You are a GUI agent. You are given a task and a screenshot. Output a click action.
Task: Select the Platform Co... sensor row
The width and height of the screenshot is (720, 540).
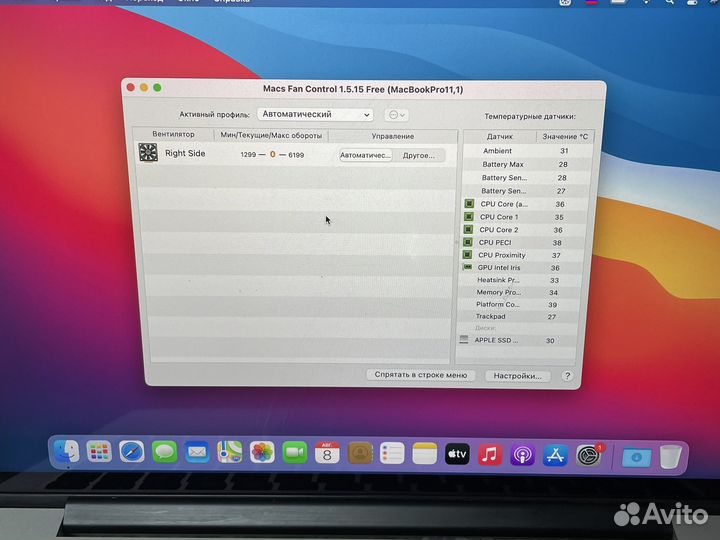(x=519, y=304)
